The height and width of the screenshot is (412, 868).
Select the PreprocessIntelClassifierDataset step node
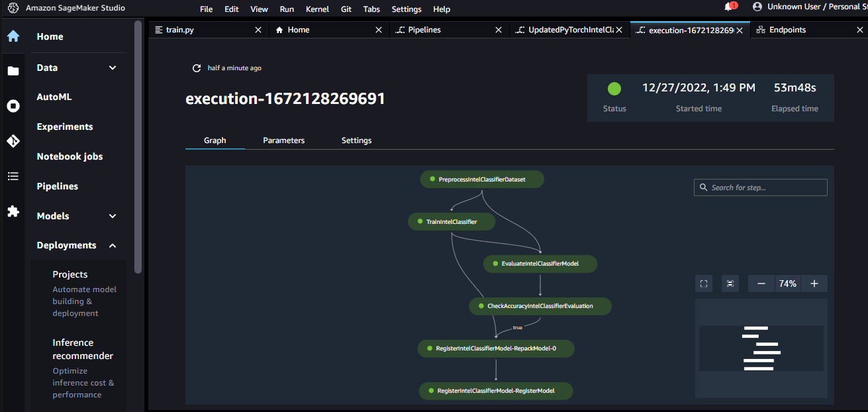pos(482,179)
